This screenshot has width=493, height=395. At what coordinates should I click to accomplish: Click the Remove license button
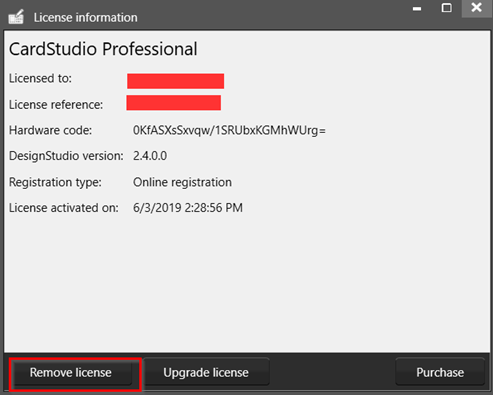click(x=73, y=373)
